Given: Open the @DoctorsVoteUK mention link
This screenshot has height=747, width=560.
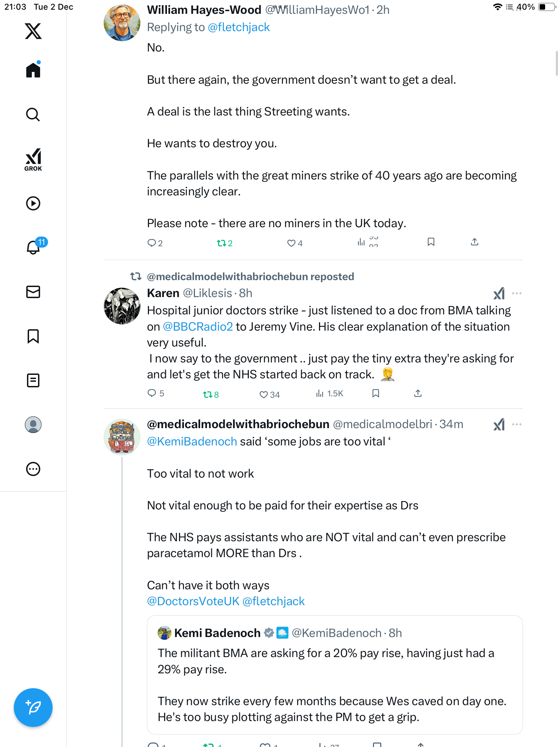Looking at the screenshot, I should pyautogui.click(x=193, y=601).
